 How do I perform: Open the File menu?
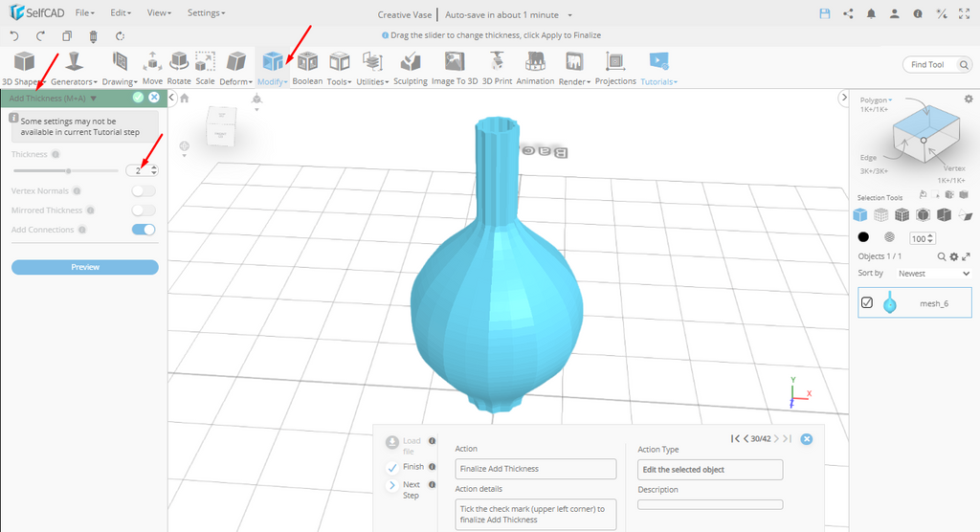(84, 12)
